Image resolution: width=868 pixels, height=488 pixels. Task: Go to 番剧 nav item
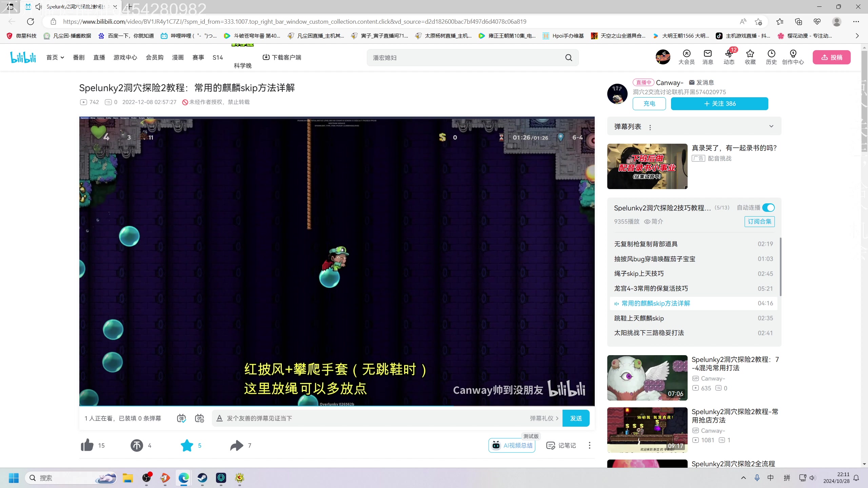click(79, 57)
